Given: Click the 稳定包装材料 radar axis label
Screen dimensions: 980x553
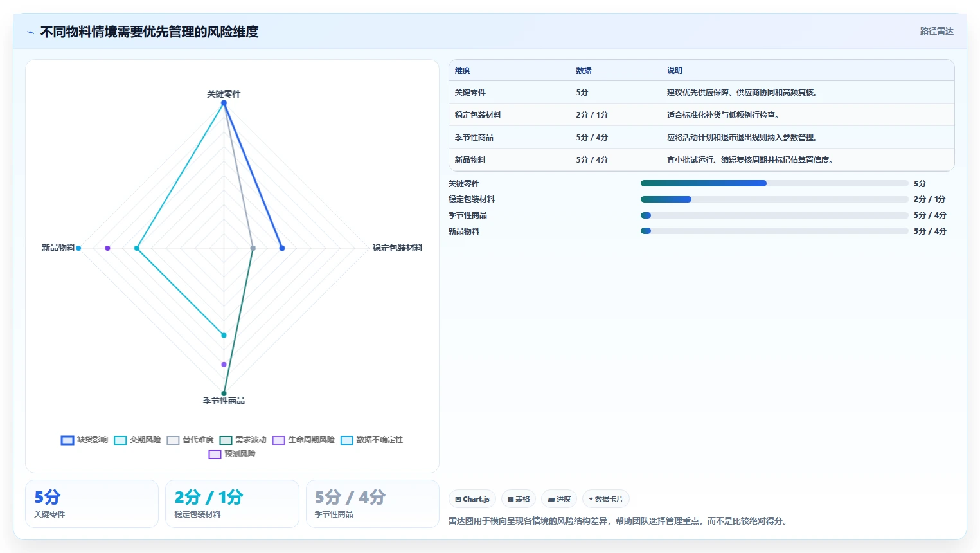Looking at the screenshot, I should tap(398, 248).
